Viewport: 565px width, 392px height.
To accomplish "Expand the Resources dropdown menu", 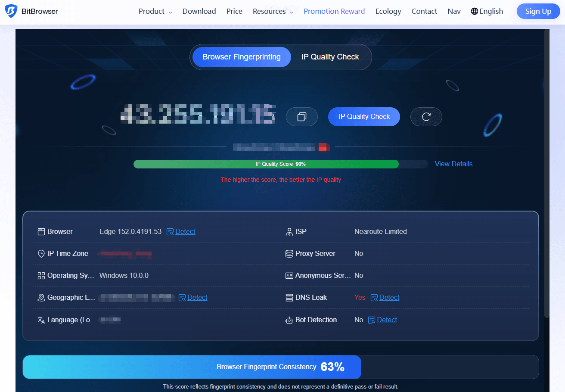I will 273,11.
